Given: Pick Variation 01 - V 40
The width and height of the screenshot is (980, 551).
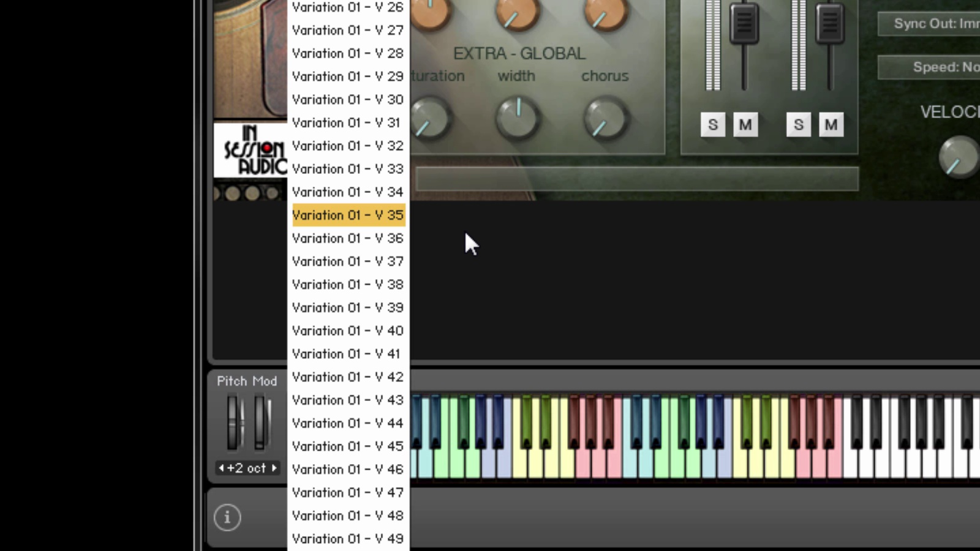Looking at the screenshot, I should pyautogui.click(x=348, y=331).
